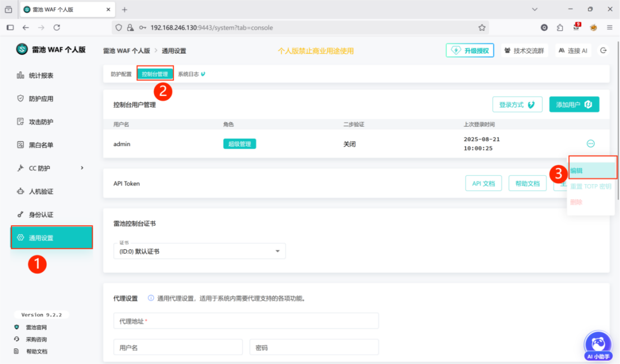Viewport: 620px width, 364px height.
Task: Click the extension icon with red badge
Action: click(x=576, y=26)
